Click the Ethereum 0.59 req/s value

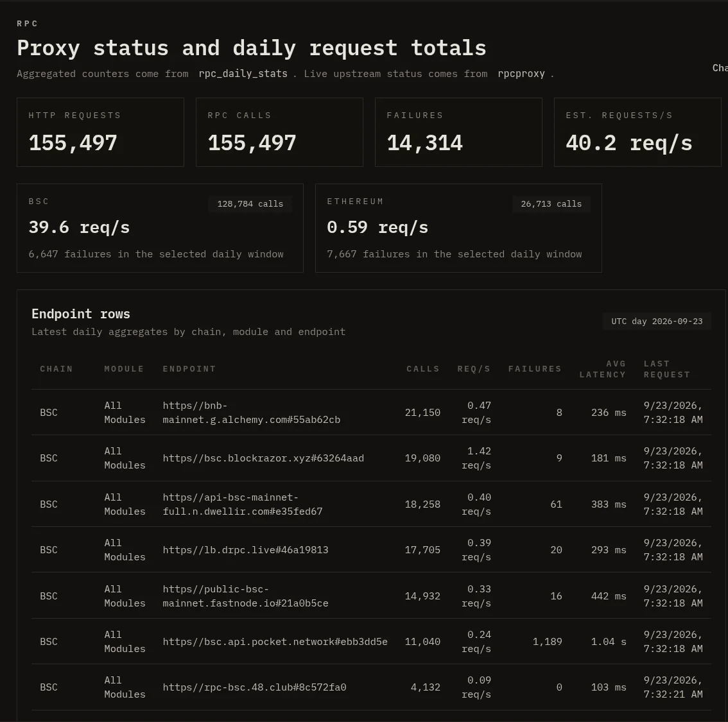377,227
